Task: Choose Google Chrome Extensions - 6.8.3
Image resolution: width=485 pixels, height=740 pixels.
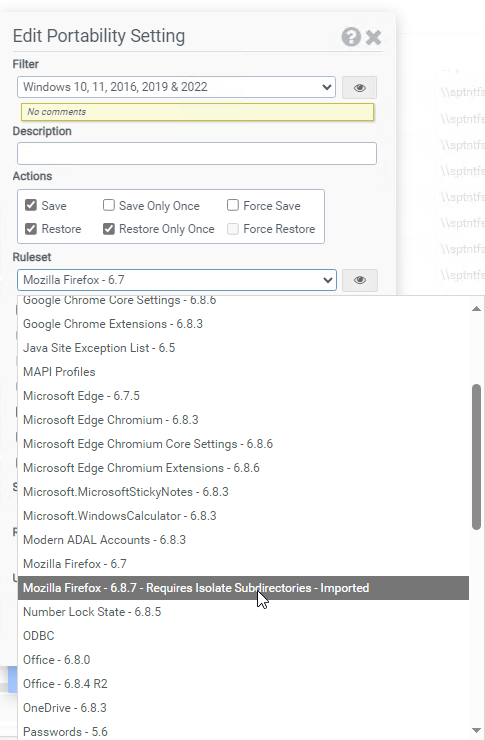Action: coord(243,324)
